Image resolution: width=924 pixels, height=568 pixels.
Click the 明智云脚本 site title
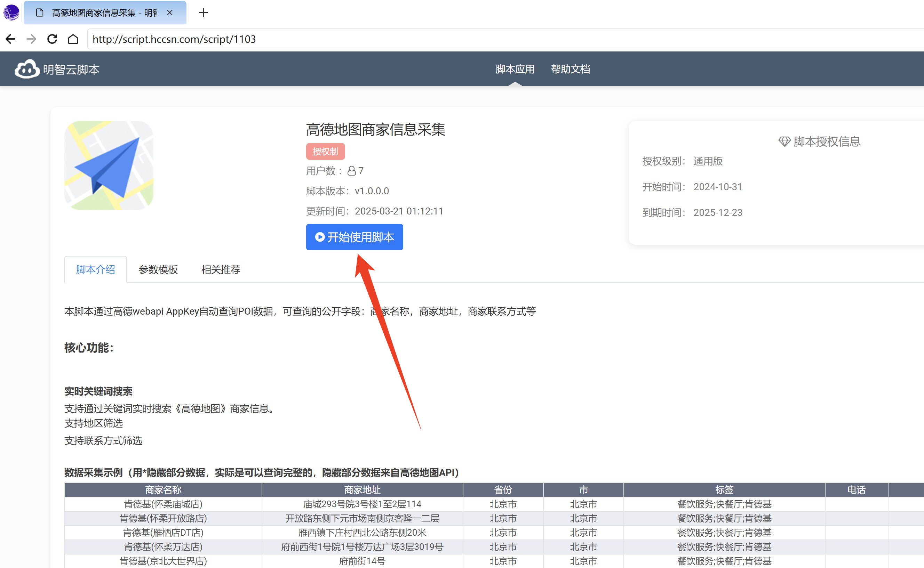(71, 70)
